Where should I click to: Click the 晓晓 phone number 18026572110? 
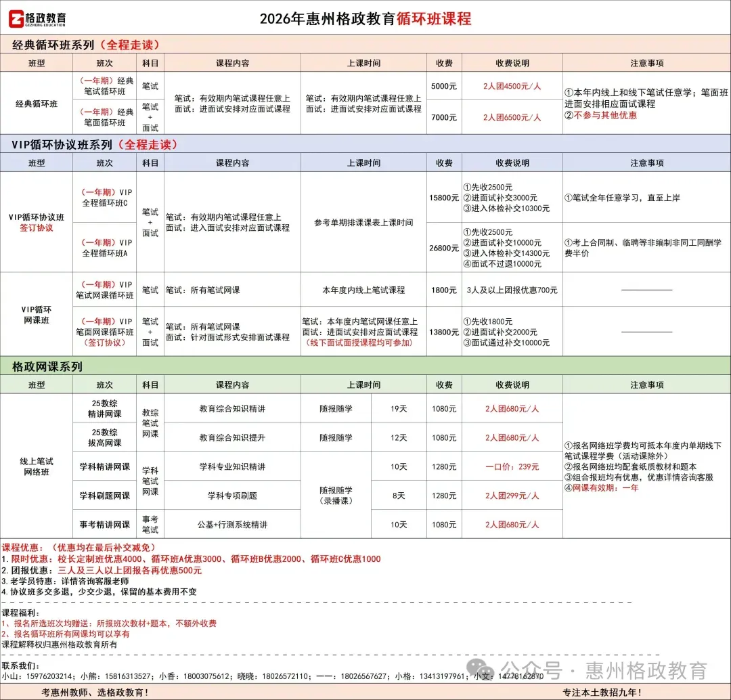[x=285, y=676]
